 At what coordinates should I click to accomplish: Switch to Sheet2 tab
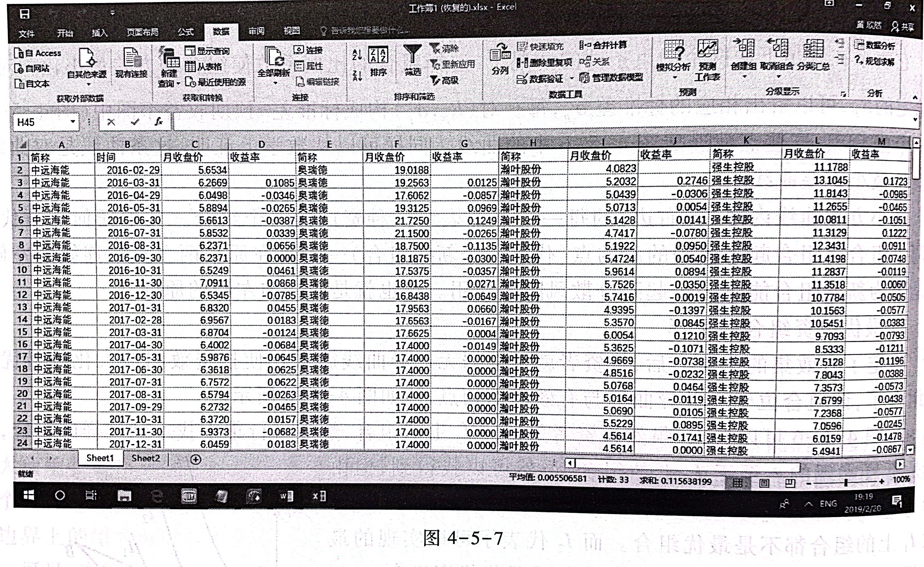146,458
